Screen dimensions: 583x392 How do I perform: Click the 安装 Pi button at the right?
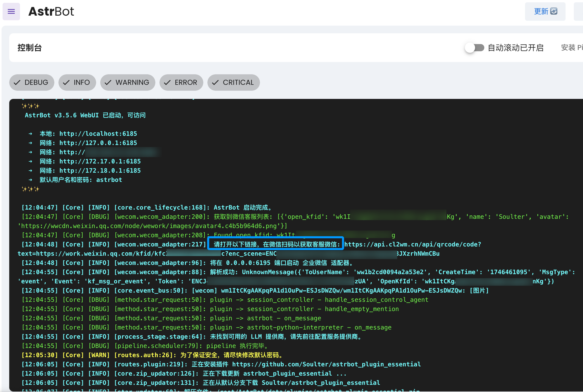click(572, 48)
